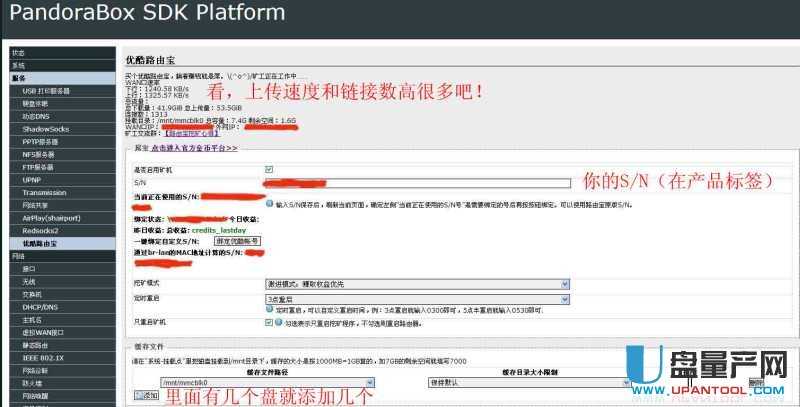This screenshot has width=800, height=407.
Task: Click the S/N input field
Action: tap(417, 183)
